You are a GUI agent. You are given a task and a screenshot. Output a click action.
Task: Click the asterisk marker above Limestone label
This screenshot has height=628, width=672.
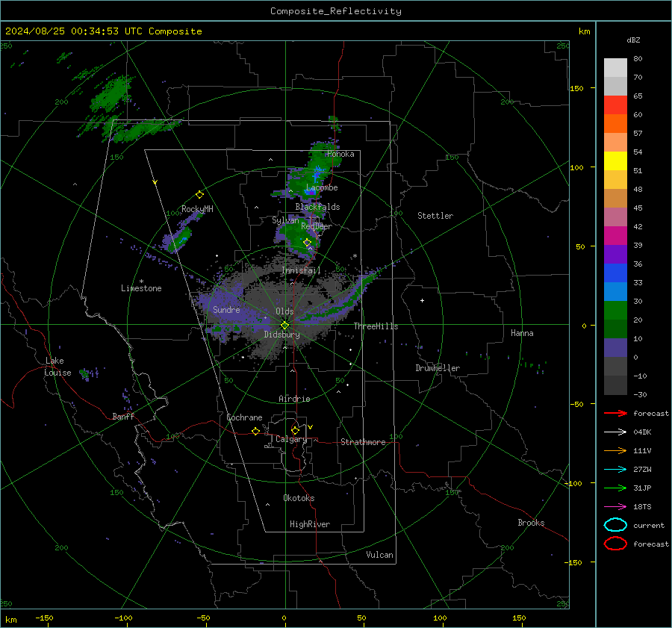141,282
